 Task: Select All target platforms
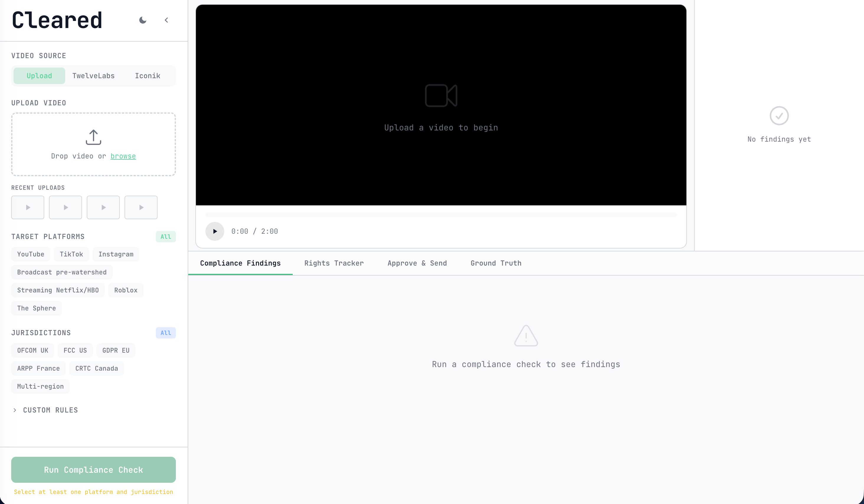tap(166, 237)
